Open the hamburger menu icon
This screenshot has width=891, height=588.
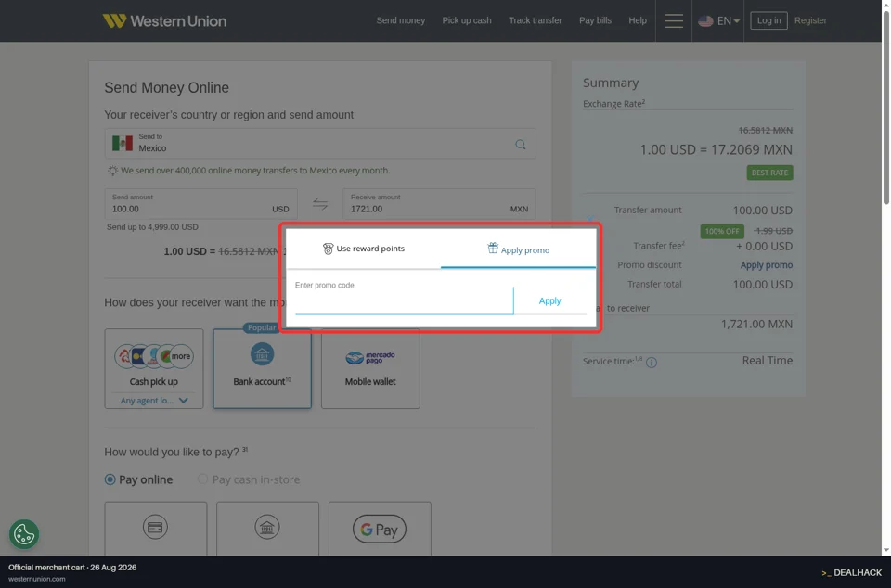coord(674,21)
